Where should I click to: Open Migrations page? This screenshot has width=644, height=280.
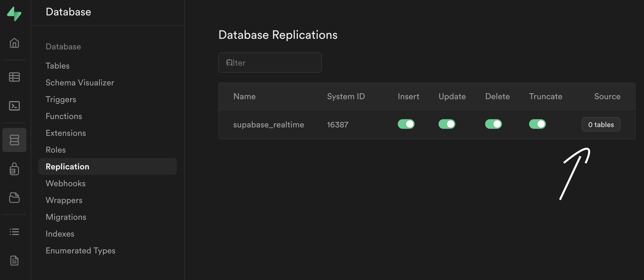coord(66,217)
